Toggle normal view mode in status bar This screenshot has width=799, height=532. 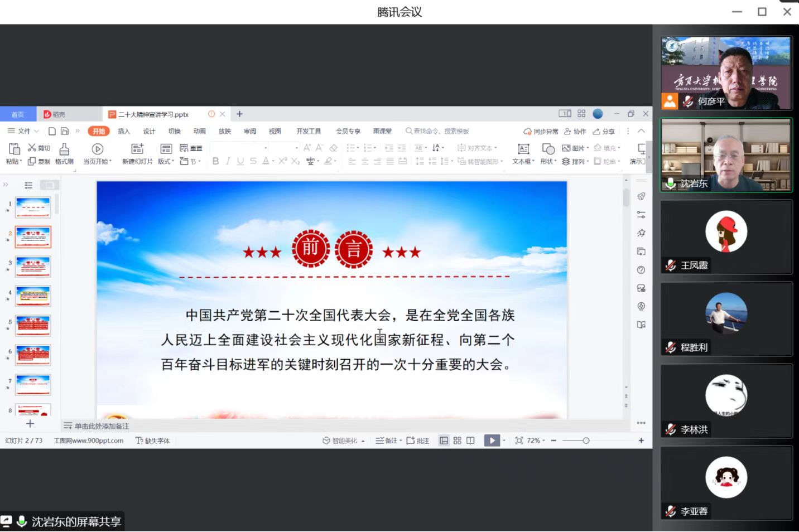click(x=444, y=441)
